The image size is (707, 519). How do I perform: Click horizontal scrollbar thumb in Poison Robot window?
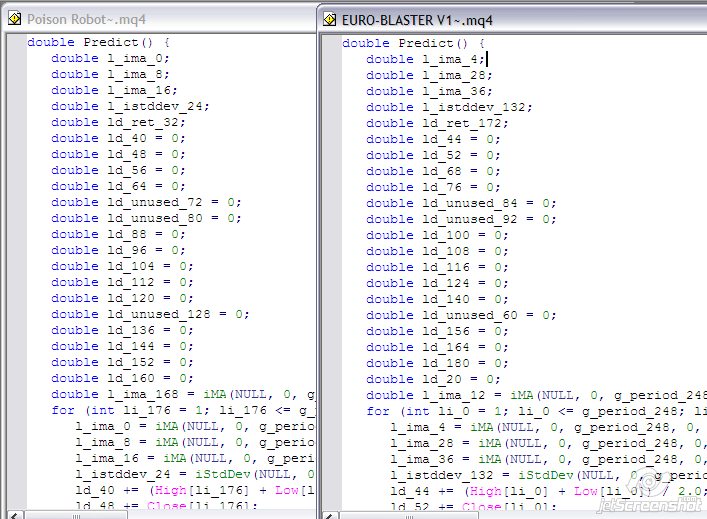(x=76, y=515)
